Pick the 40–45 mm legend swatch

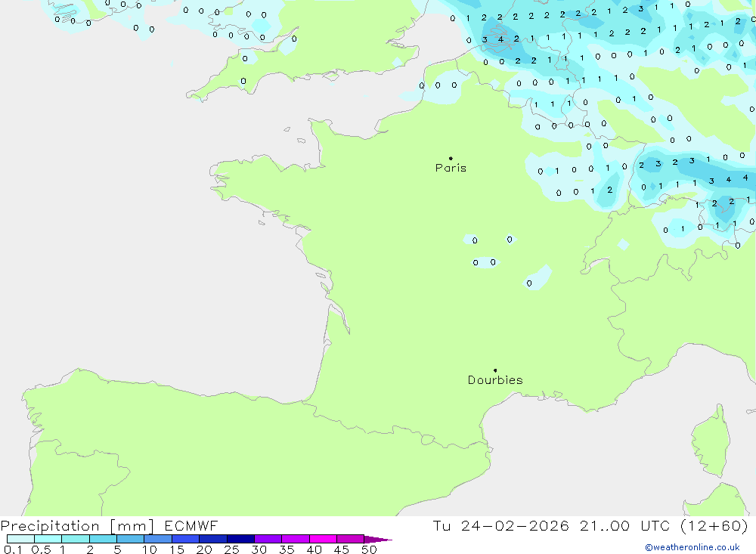click(323, 539)
